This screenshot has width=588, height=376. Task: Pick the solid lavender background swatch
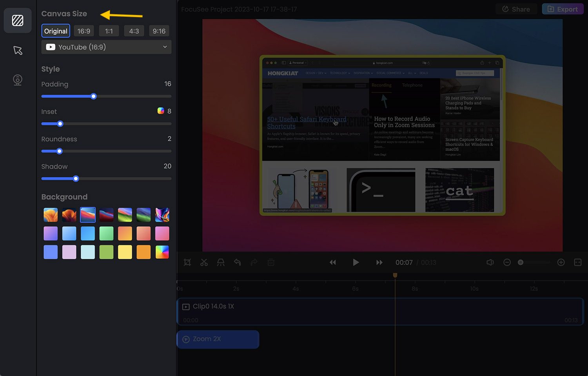(x=69, y=252)
